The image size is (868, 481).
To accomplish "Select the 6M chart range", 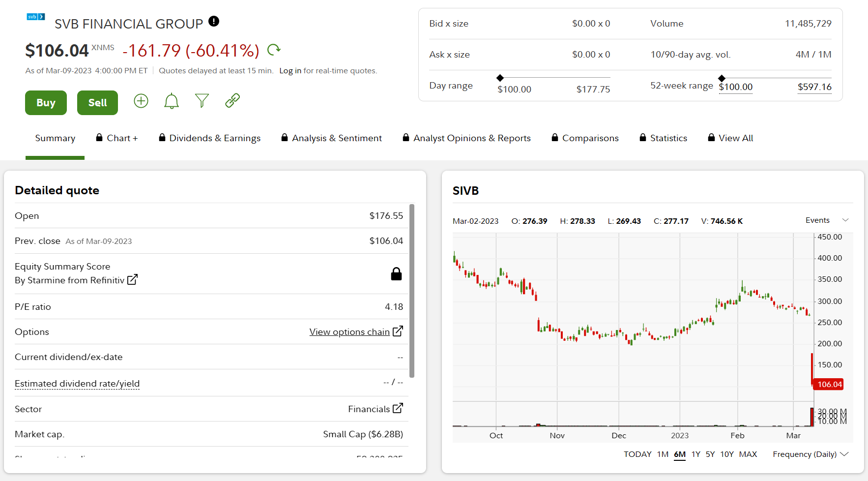I will (680, 454).
